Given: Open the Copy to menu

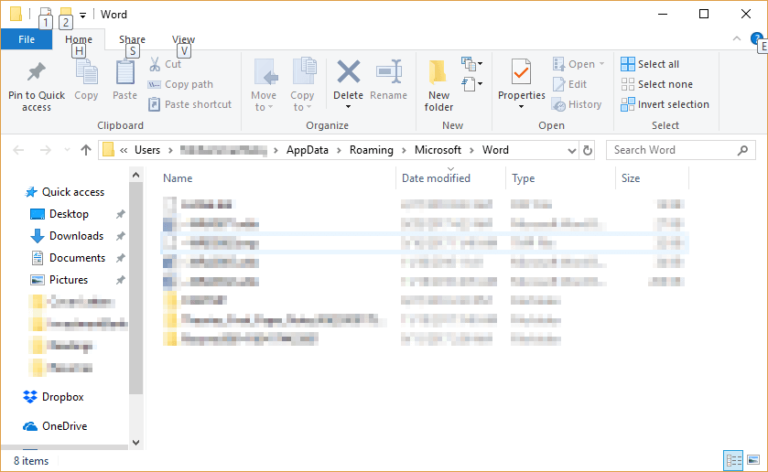Looking at the screenshot, I should click(302, 86).
